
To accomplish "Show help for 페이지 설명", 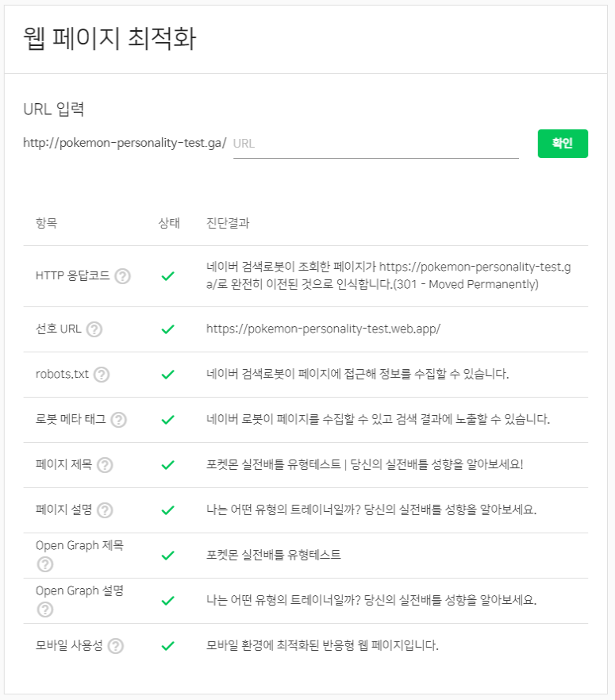I will tap(105, 510).
